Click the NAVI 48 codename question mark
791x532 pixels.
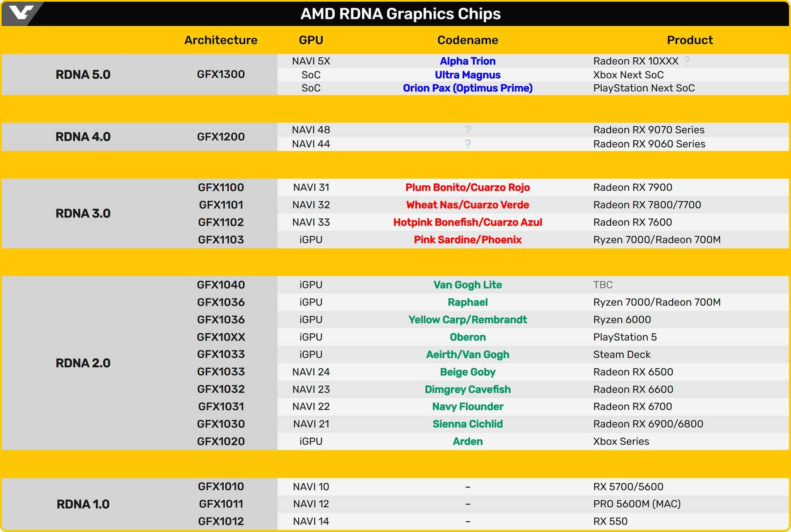point(468,130)
